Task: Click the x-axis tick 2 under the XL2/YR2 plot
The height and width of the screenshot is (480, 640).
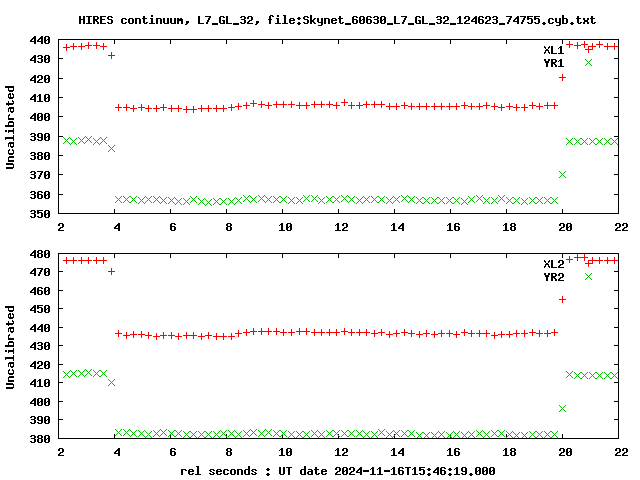Action: coord(61,452)
